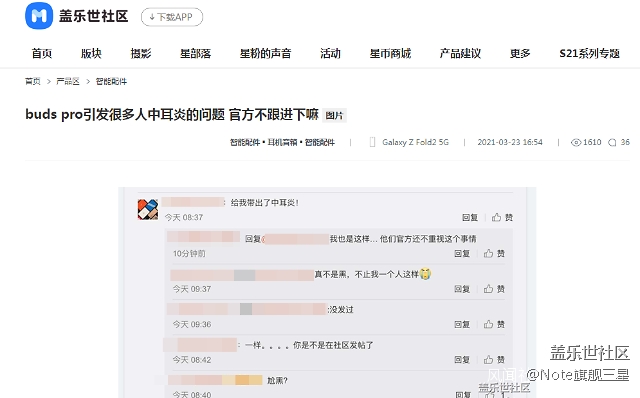Open the 首页 navigation tab
The width and height of the screenshot is (640, 398).
pos(42,53)
